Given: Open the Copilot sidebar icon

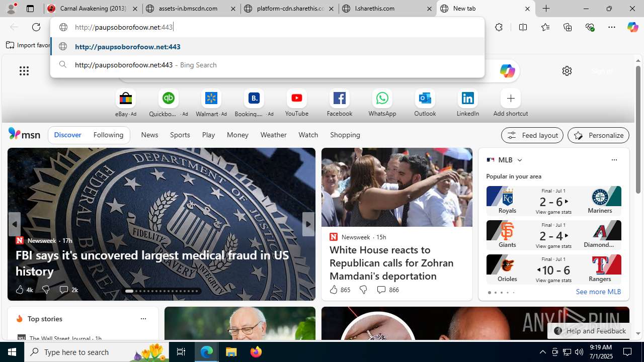Looking at the screenshot, I should [632, 27].
